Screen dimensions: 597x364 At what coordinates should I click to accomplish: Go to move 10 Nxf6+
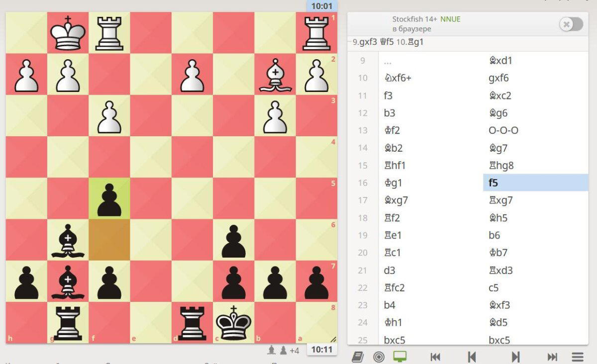pyautogui.click(x=430, y=78)
